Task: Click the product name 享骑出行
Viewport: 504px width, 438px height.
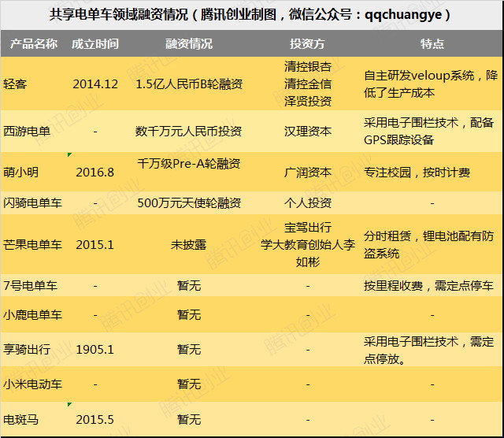Action: pos(27,350)
